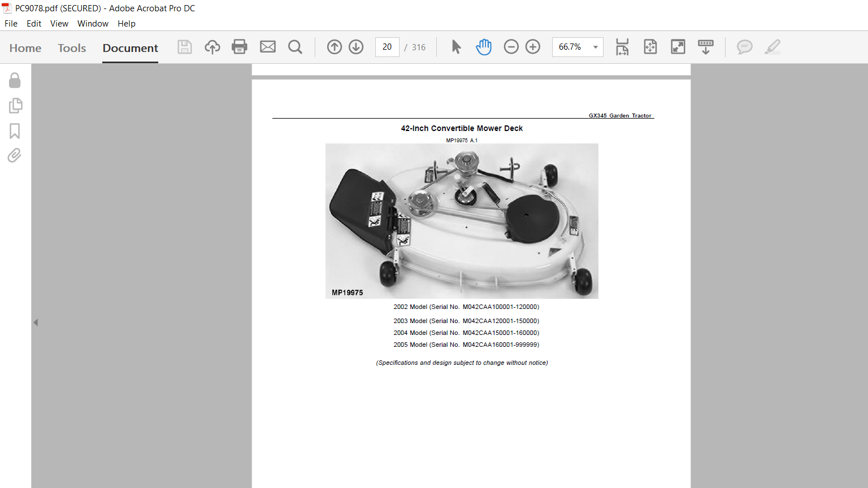Open the Help menu

pyautogui.click(x=127, y=24)
